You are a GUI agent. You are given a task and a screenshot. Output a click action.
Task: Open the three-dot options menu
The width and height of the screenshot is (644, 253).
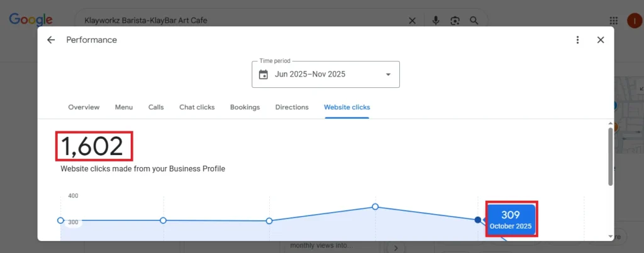pos(577,40)
